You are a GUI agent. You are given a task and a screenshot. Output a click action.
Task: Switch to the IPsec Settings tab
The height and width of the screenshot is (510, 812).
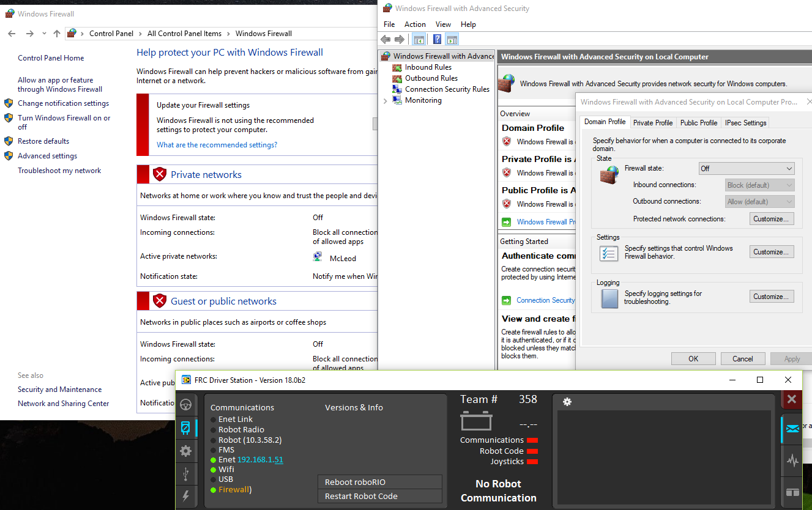[745, 123]
